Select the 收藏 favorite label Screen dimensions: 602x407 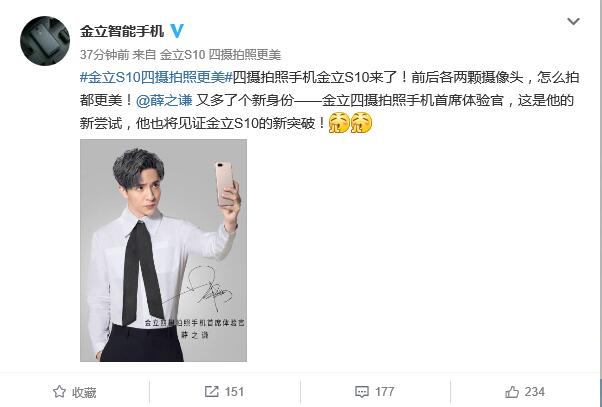[x=84, y=392]
